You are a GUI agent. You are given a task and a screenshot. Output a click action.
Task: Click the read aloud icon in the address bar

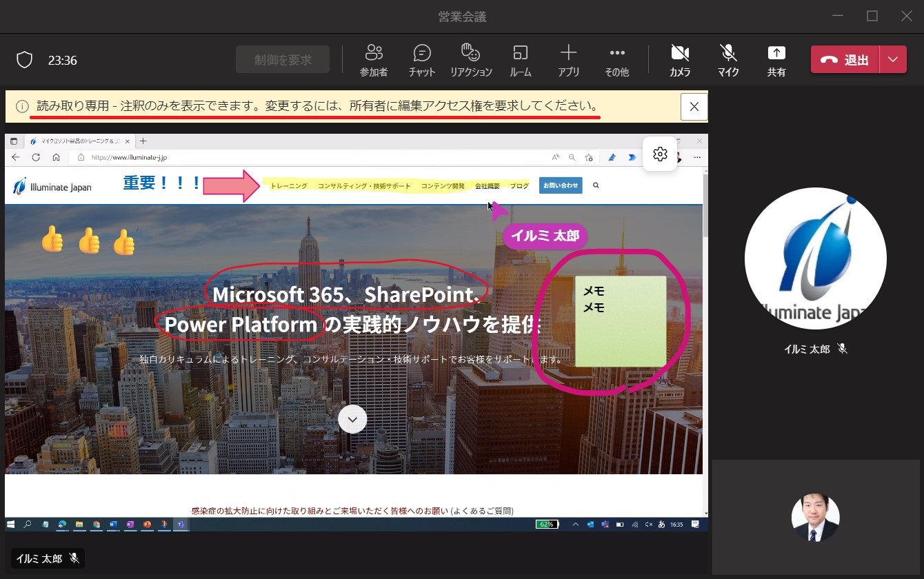[556, 157]
